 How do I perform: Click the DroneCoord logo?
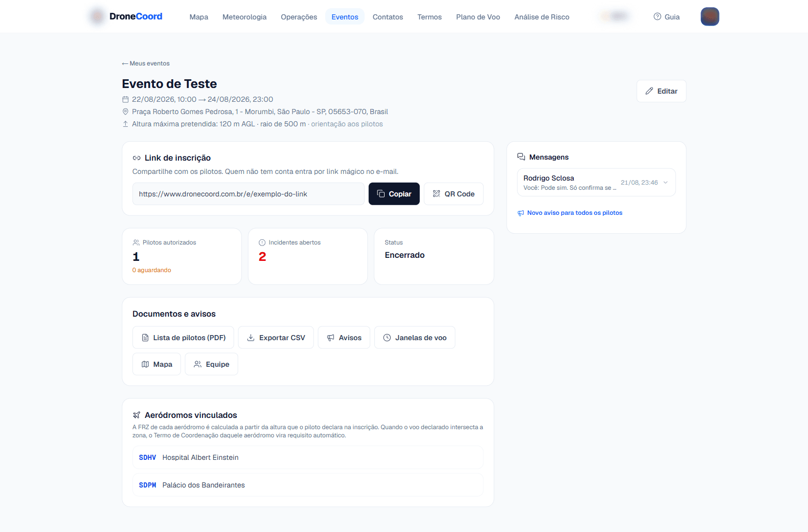coord(126,16)
